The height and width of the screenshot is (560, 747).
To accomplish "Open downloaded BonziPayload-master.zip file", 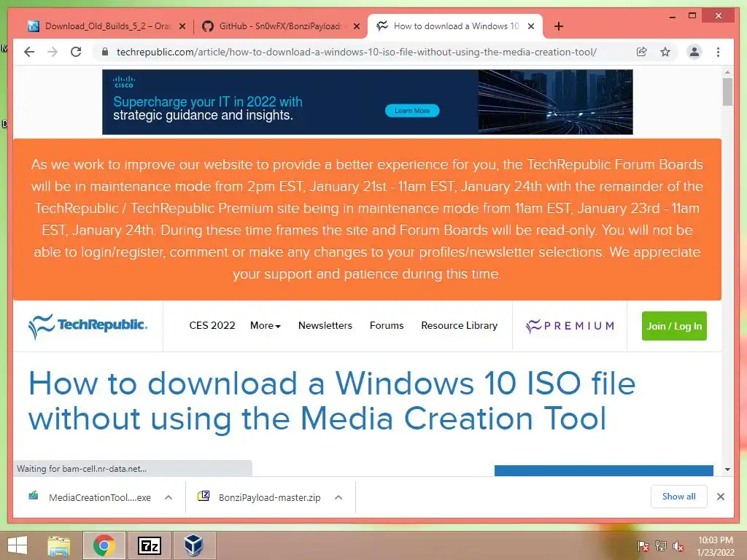I will click(260, 497).
